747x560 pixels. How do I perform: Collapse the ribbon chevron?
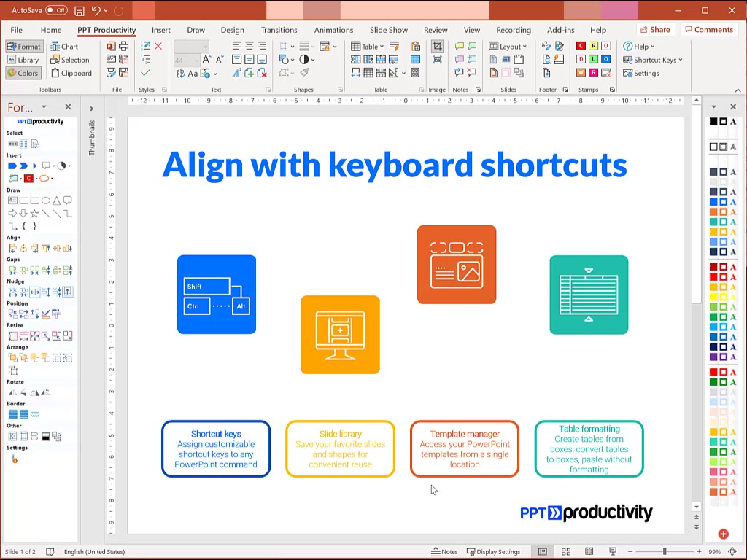click(738, 90)
